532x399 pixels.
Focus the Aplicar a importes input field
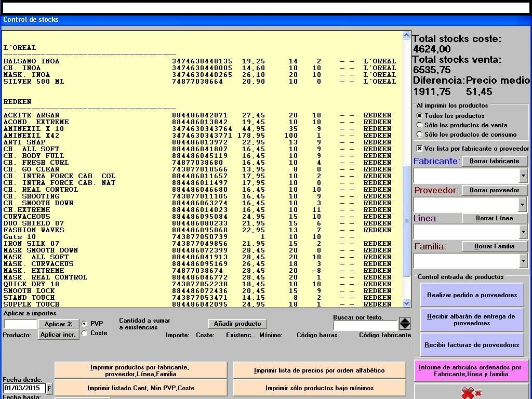point(20,324)
